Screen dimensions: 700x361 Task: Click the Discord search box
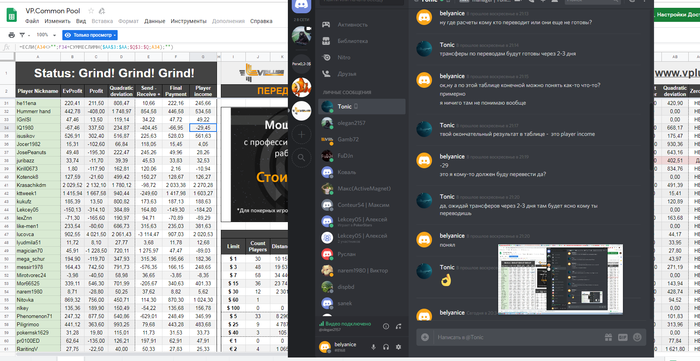click(592, 1)
